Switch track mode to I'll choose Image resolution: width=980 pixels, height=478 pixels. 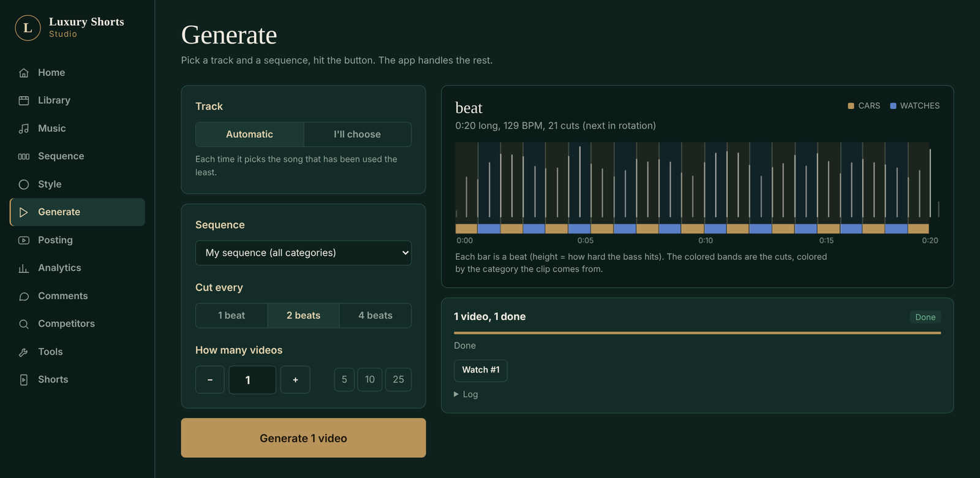click(357, 134)
